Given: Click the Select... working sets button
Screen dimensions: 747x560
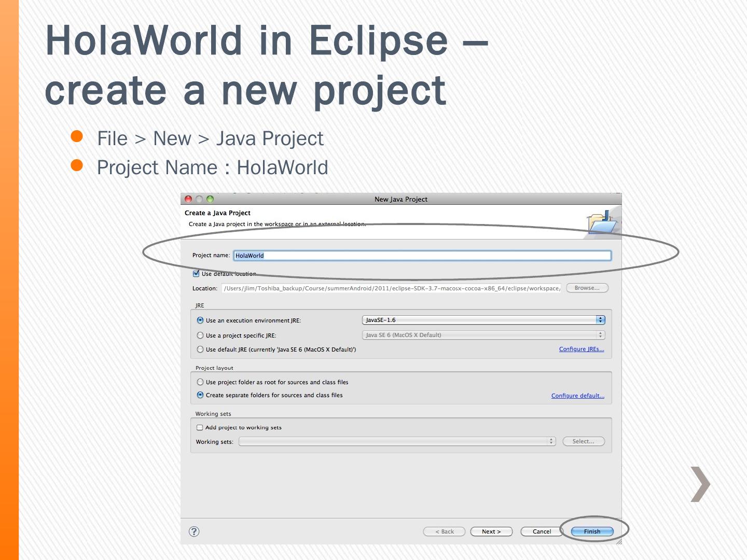Looking at the screenshot, I should [584, 441].
